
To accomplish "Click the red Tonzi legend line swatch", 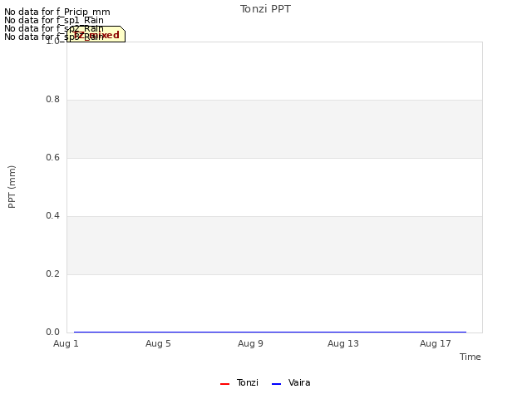I will pyautogui.click(x=225, y=384).
